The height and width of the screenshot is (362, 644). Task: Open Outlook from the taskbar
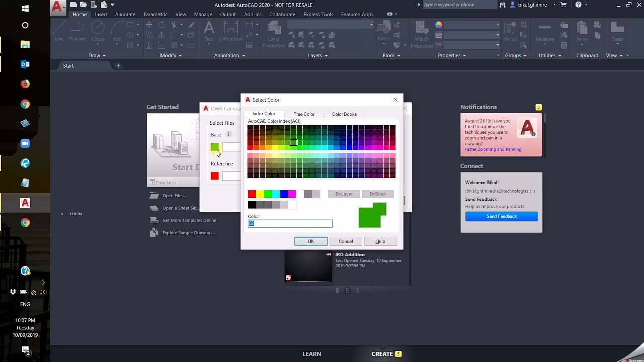tap(25, 64)
